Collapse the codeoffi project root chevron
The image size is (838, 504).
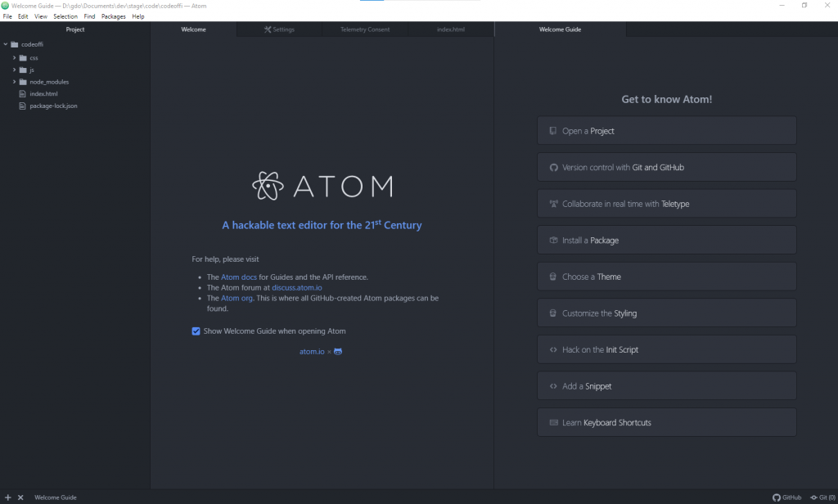click(x=6, y=44)
